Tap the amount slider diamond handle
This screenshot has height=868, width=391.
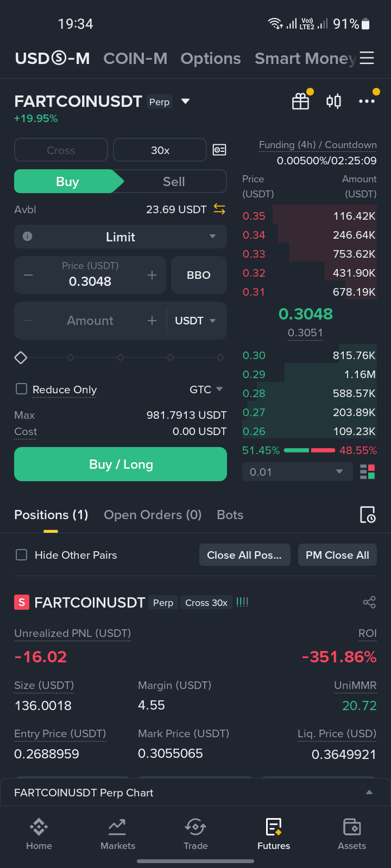[21, 358]
